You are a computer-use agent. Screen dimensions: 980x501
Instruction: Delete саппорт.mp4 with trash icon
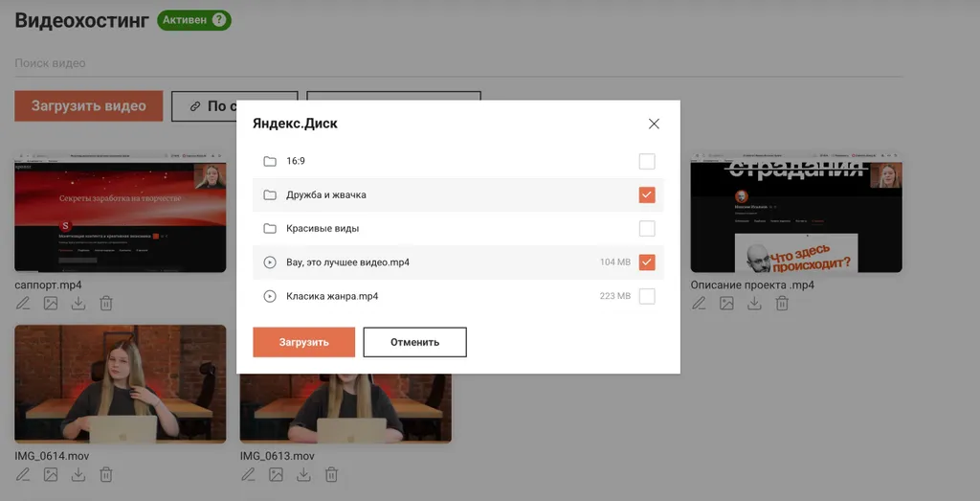click(106, 304)
